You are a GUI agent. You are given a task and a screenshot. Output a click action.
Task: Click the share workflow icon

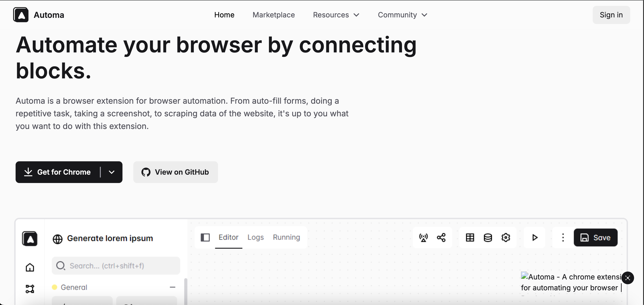441,237
